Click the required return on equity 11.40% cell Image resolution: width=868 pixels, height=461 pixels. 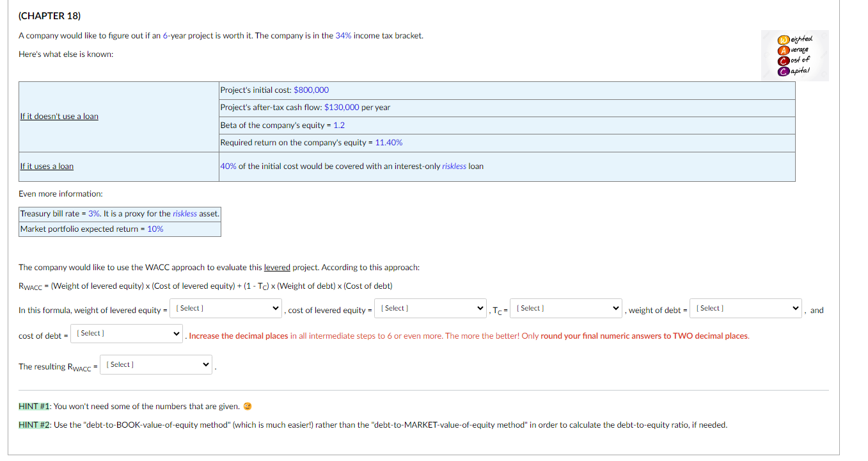pyautogui.click(x=507, y=143)
